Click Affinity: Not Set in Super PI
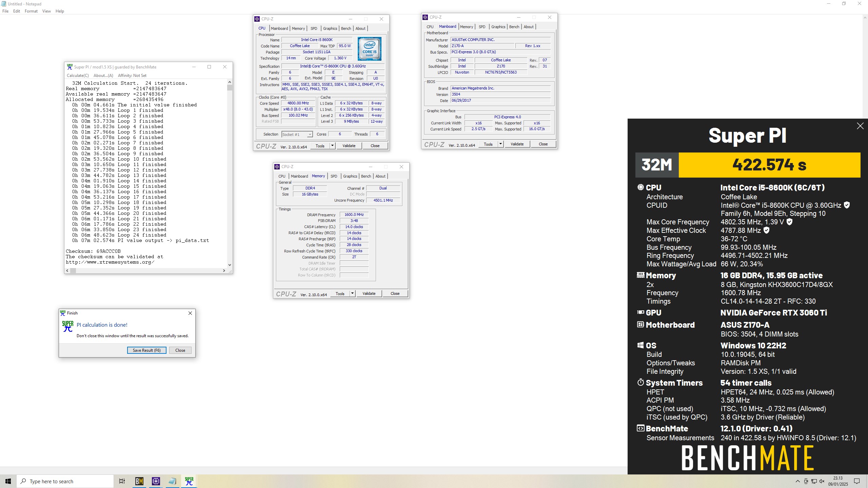This screenshot has width=868, height=488. coord(132,76)
